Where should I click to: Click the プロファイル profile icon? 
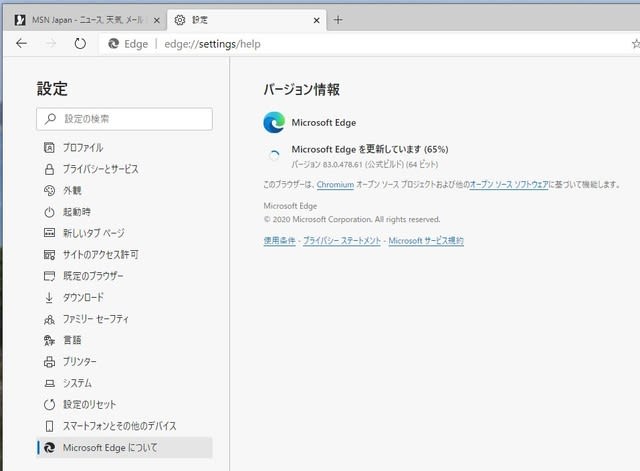click(x=49, y=147)
